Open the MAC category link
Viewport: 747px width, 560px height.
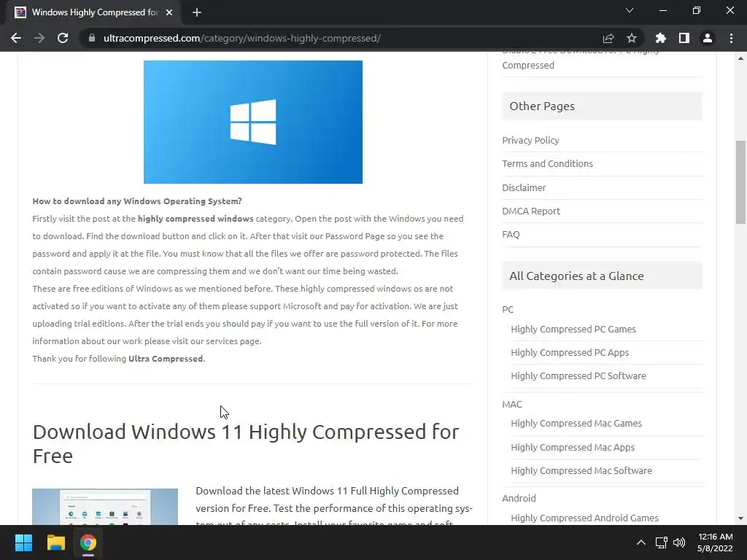point(512,404)
